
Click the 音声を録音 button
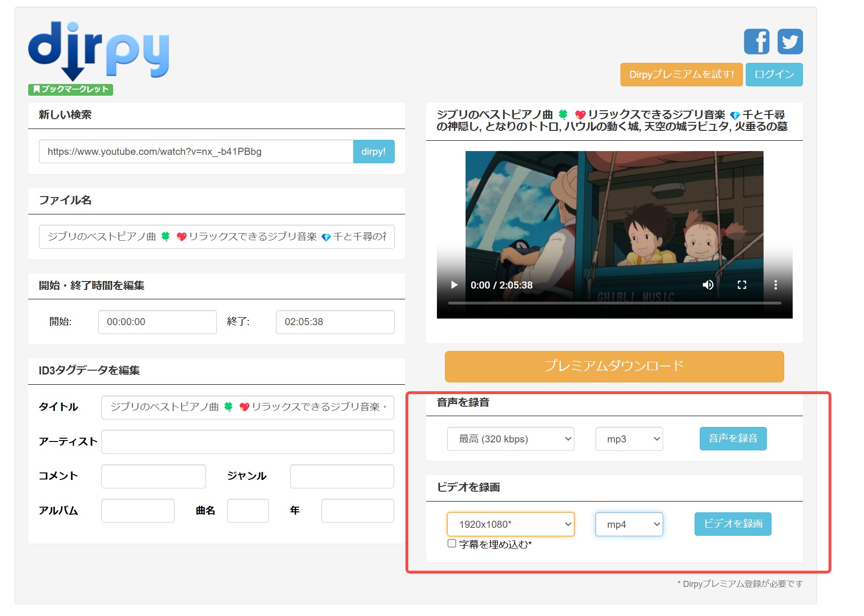pos(733,438)
